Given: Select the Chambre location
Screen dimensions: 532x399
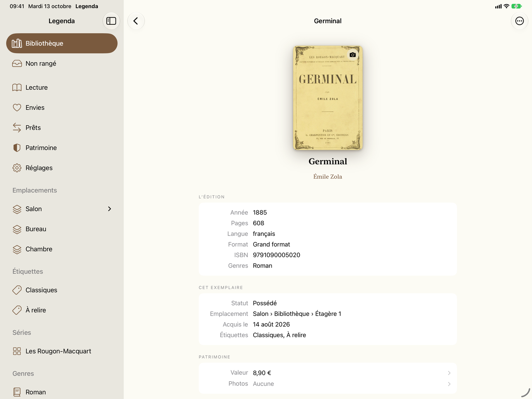Looking at the screenshot, I should tap(62, 249).
